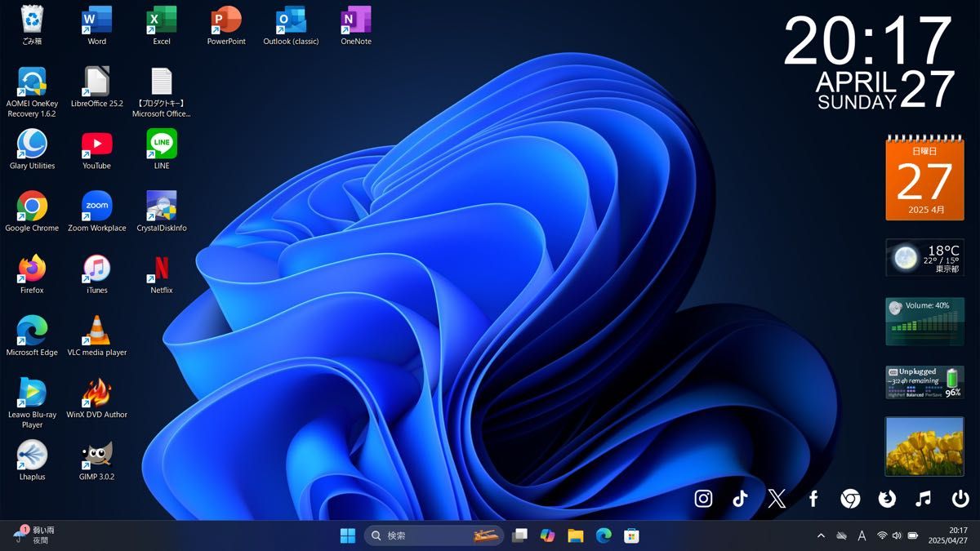Select the プロダクトキー text file icon
Image resolution: width=980 pixels, height=551 pixels.
coord(162,92)
